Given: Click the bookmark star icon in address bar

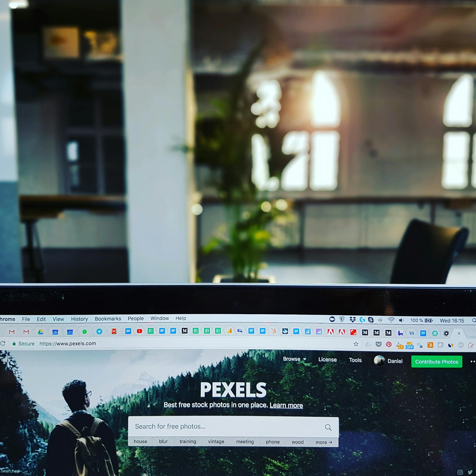Looking at the screenshot, I should 355,344.
